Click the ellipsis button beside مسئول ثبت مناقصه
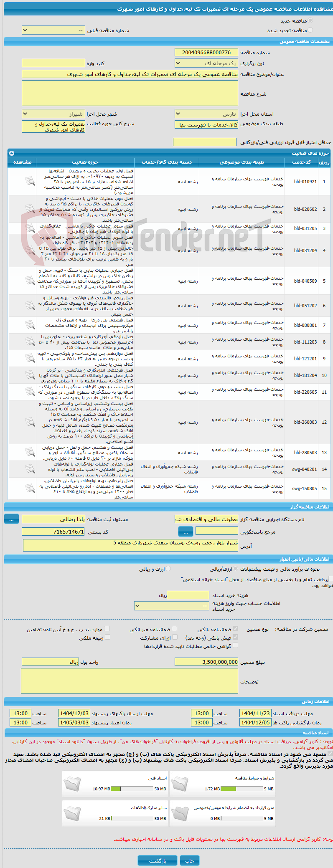The height and width of the screenshot is (868, 333). 11,519
